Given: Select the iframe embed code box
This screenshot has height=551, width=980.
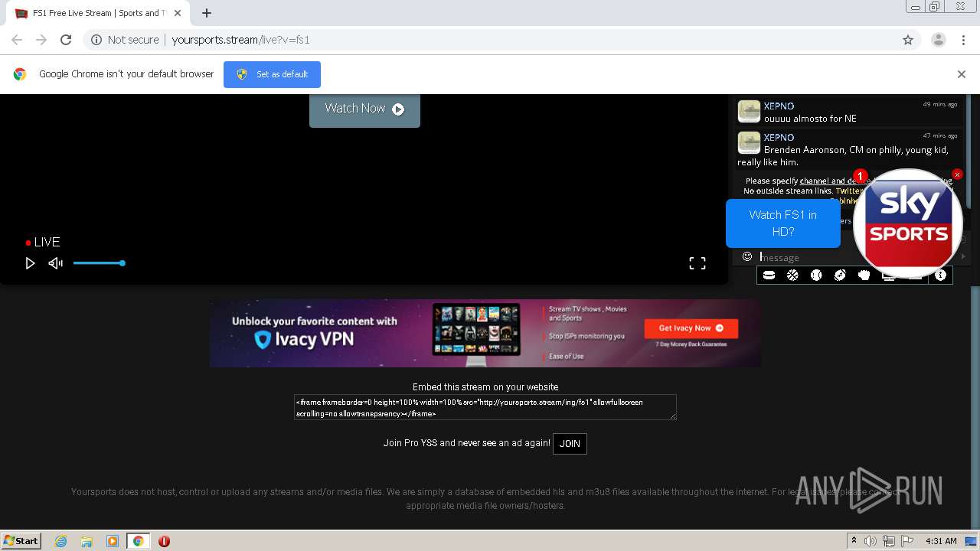Looking at the screenshot, I should [x=485, y=407].
